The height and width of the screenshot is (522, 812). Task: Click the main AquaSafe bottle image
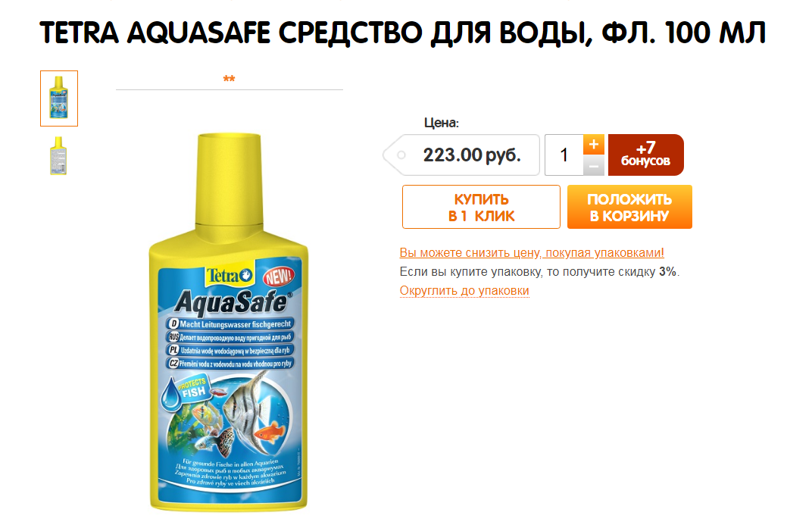point(229,321)
